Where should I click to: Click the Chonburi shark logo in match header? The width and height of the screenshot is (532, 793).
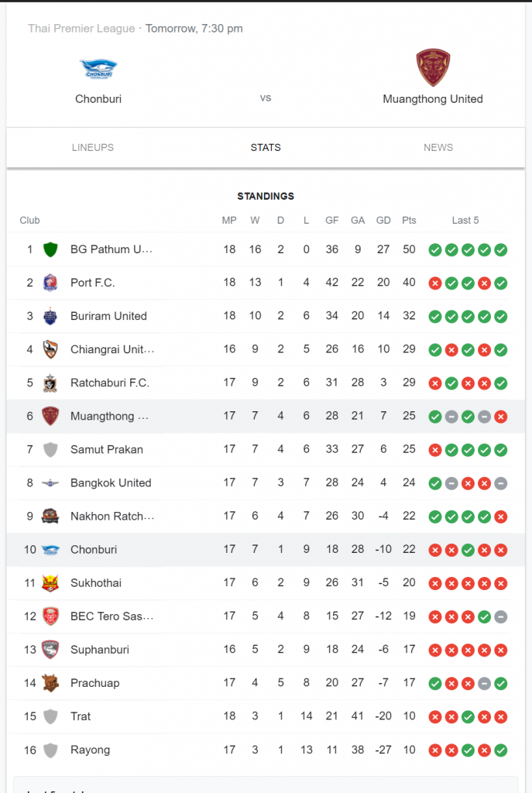(98, 69)
